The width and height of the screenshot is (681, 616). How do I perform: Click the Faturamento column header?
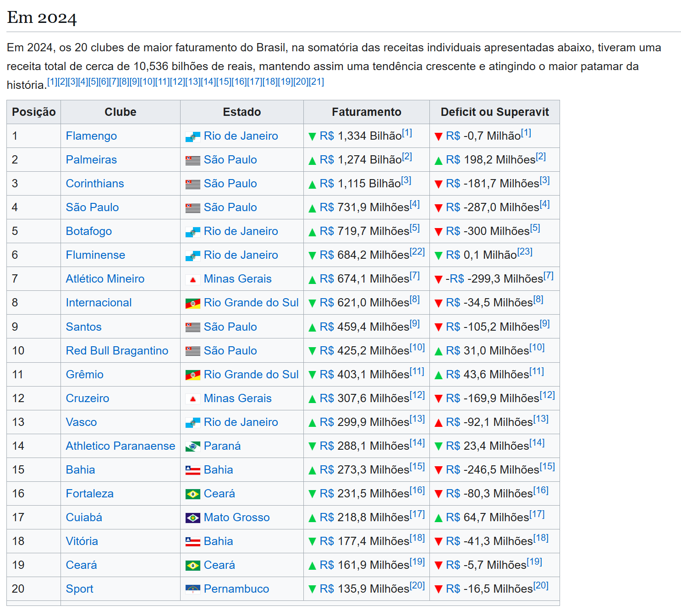coord(367,112)
